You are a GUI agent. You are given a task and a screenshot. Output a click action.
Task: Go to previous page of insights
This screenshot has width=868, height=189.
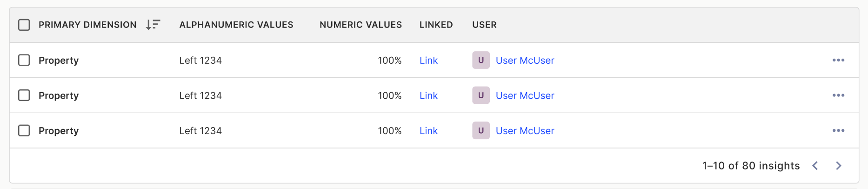coord(815,166)
